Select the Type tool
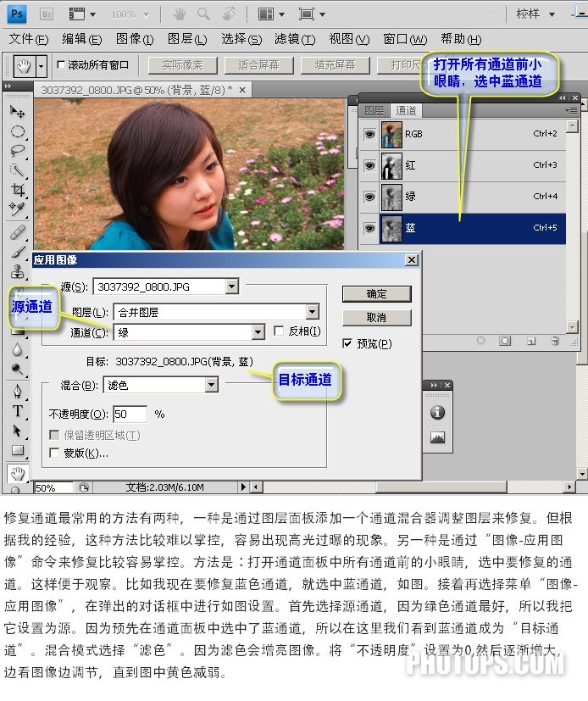 point(17,411)
